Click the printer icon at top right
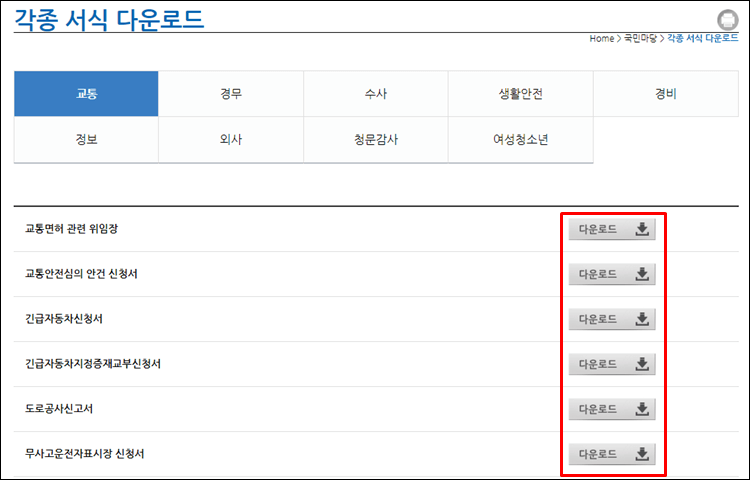Viewport: 750px width, 480px height. click(x=728, y=20)
